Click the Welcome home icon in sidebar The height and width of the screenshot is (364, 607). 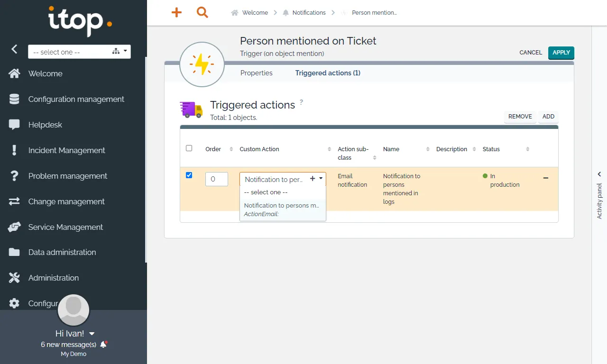(x=14, y=73)
